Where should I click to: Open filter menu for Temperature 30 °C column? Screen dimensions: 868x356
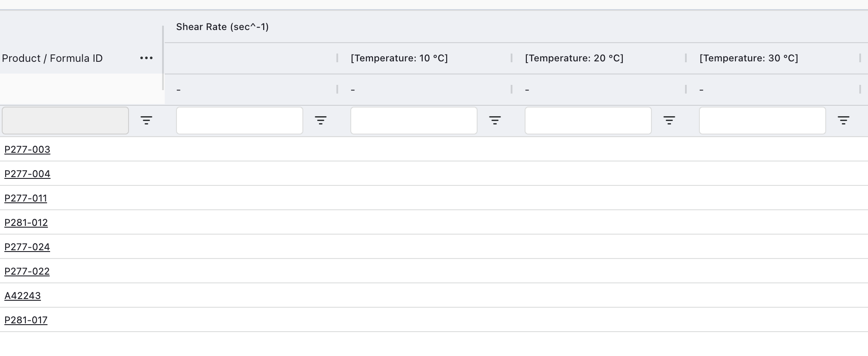[844, 121]
